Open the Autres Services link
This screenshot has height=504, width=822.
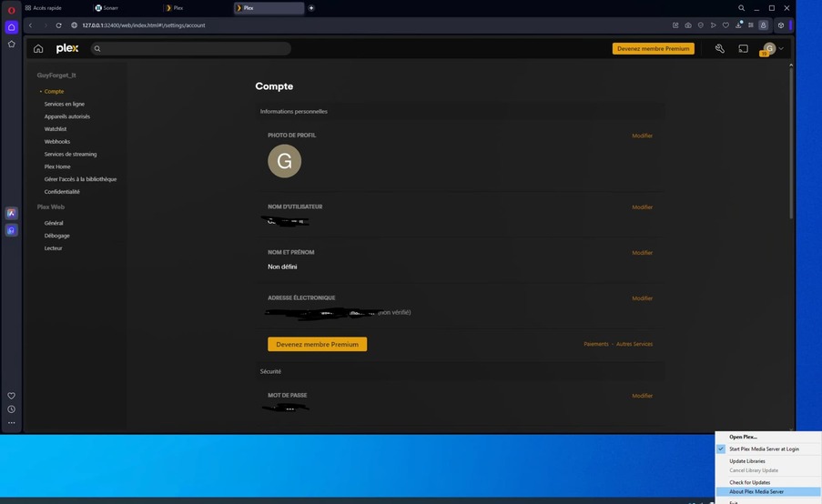pyautogui.click(x=634, y=344)
